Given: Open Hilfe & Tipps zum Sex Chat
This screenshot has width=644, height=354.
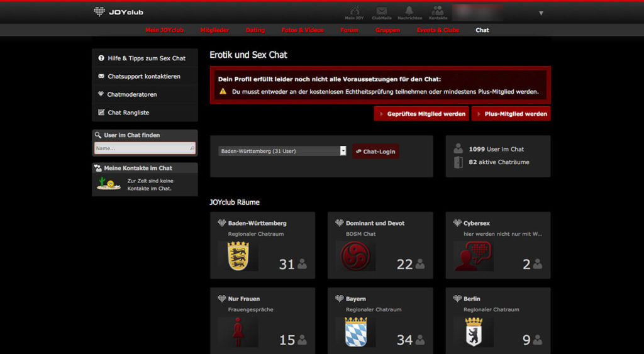Looking at the screenshot, I should tap(147, 58).
